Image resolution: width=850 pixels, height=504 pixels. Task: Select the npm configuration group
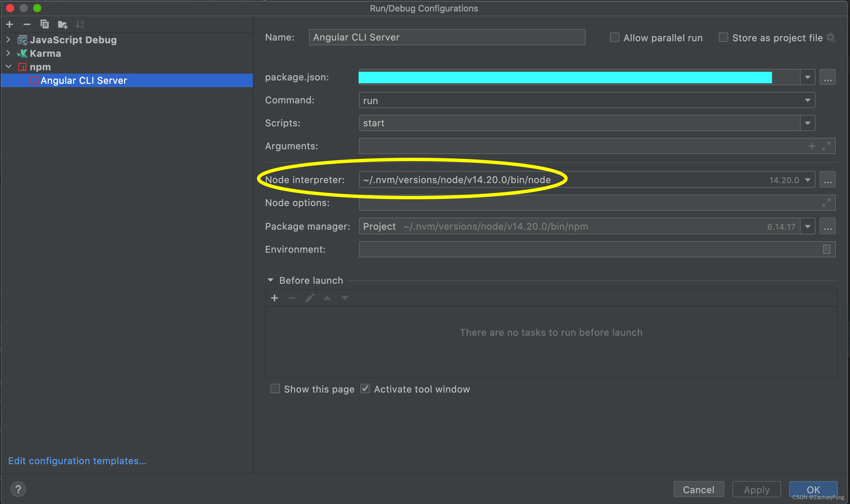(x=40, y=67)
